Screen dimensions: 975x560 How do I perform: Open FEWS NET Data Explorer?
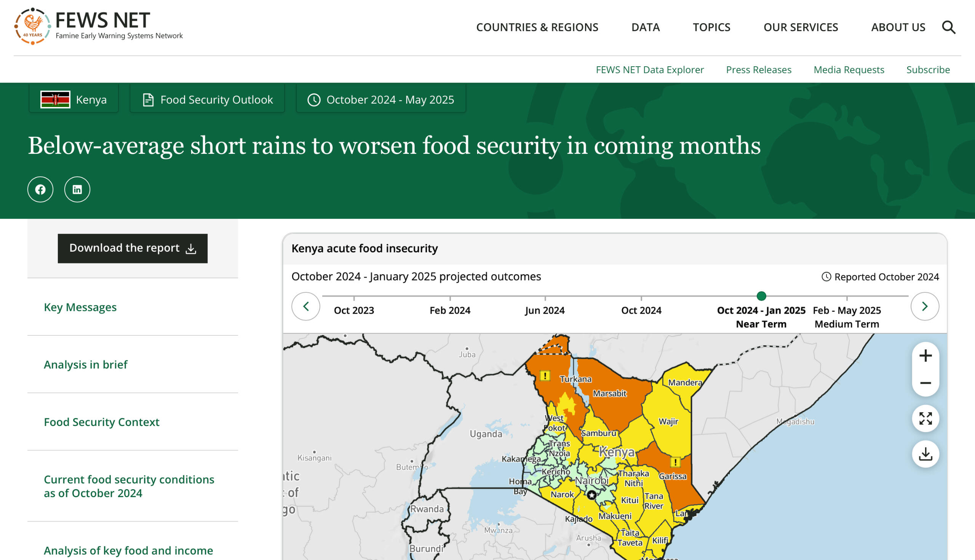click(649, 70)
